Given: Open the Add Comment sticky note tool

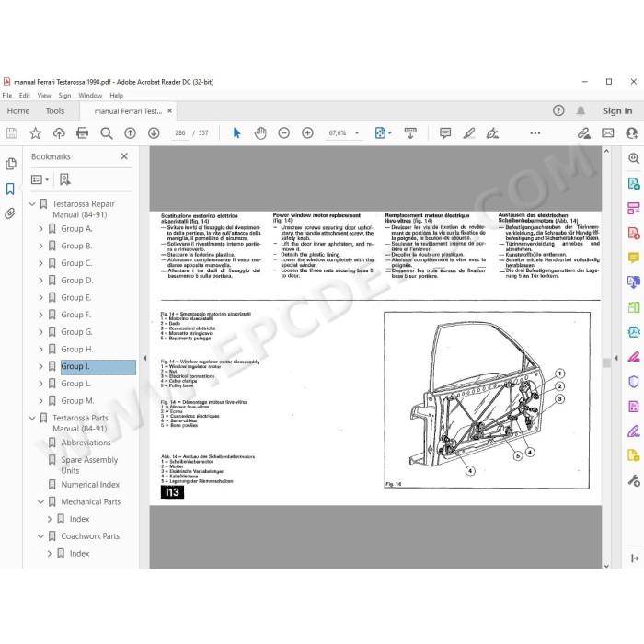Looking at the screenshot, I should click(445, 133).
